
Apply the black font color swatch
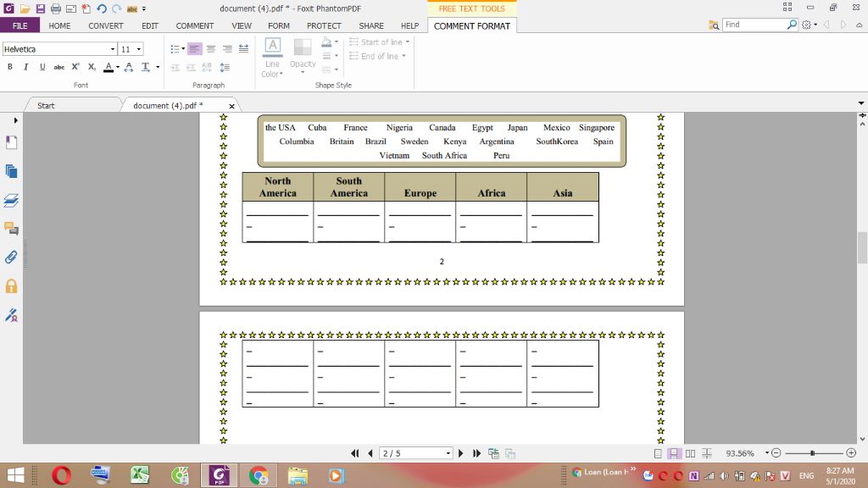[x=108, y=67]
